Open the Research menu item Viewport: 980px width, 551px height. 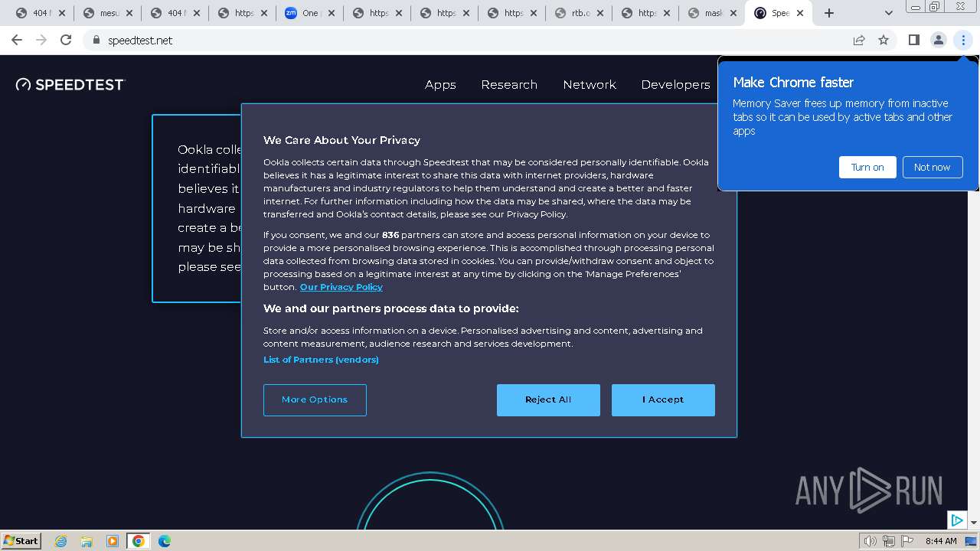pyautogui.click(x=509, y=85)
